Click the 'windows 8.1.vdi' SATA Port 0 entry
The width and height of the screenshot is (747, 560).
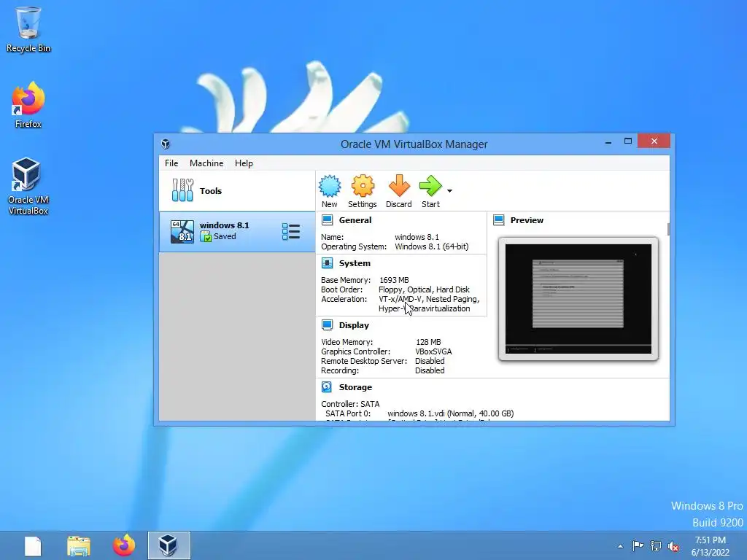[451, 413]
